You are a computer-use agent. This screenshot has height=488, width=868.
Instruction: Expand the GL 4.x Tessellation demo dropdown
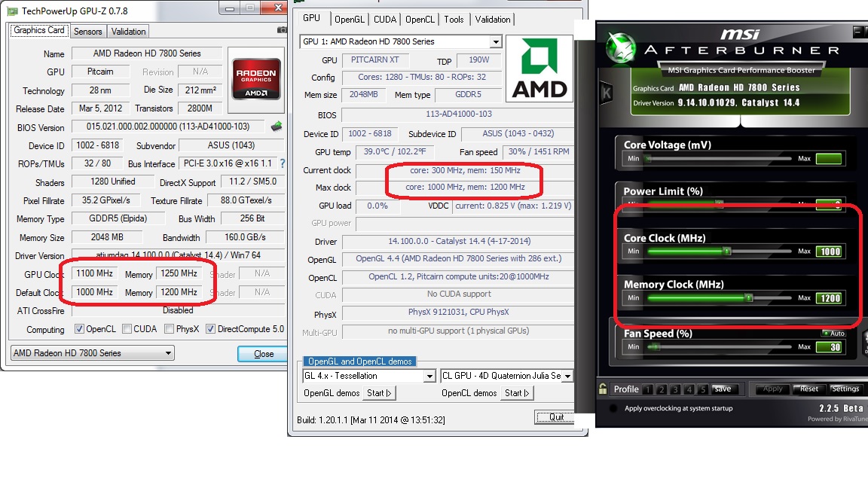tap(429, 377)
